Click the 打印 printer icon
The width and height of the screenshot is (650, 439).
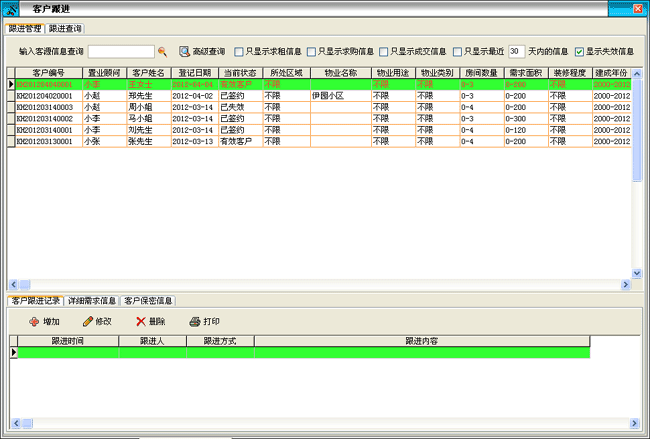[x=193, y=321]
